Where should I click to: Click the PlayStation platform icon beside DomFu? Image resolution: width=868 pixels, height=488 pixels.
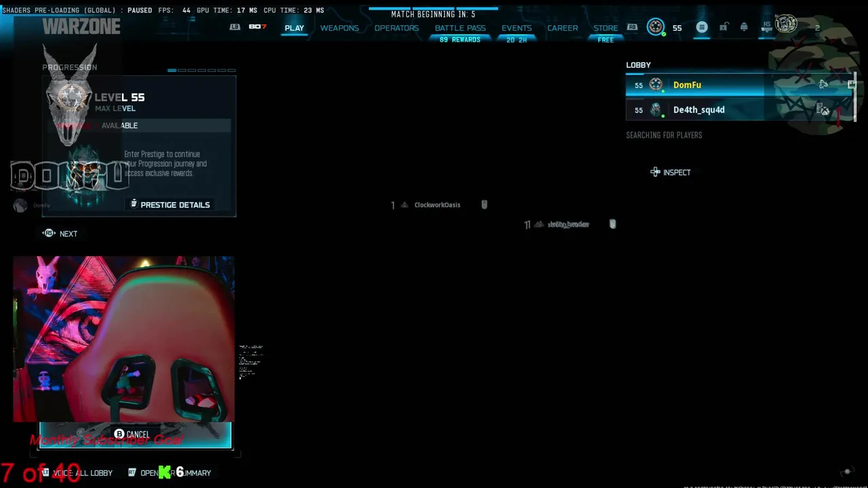click(x=823, y=85)
